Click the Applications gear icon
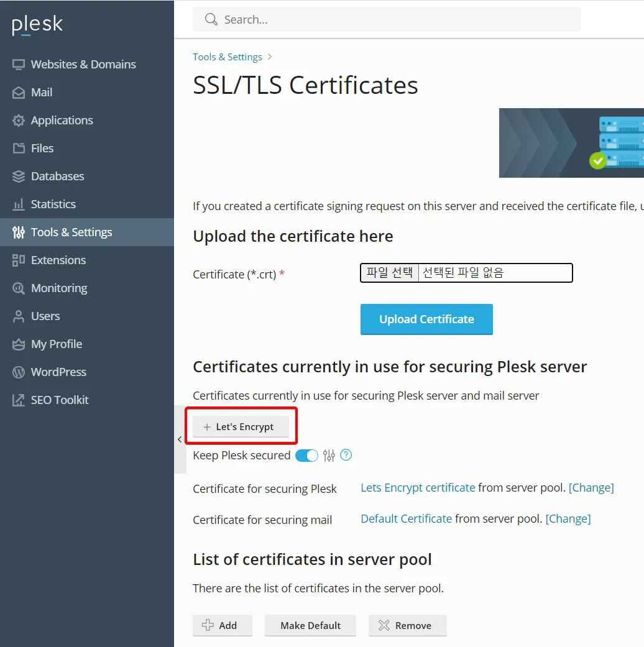This screenshot has width=644, height=647. [x=19, y=121]
